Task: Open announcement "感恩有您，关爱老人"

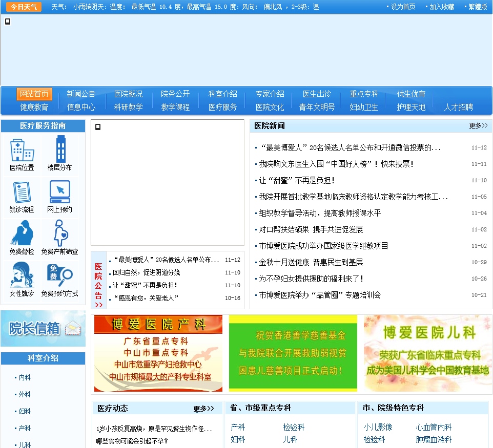Action: pyautogui.click(x=146, y=298)
